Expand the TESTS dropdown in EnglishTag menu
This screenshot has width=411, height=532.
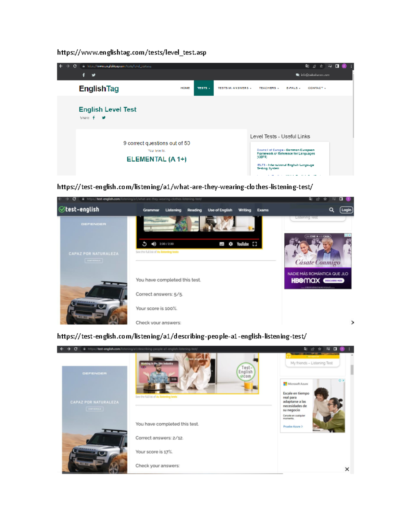click(x=203, y=88)
